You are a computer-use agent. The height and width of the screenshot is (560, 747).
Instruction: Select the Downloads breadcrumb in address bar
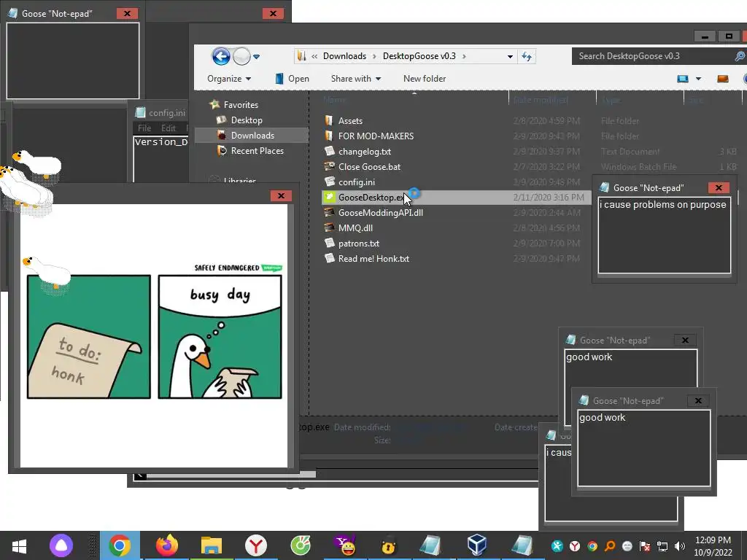click(344, 56)
